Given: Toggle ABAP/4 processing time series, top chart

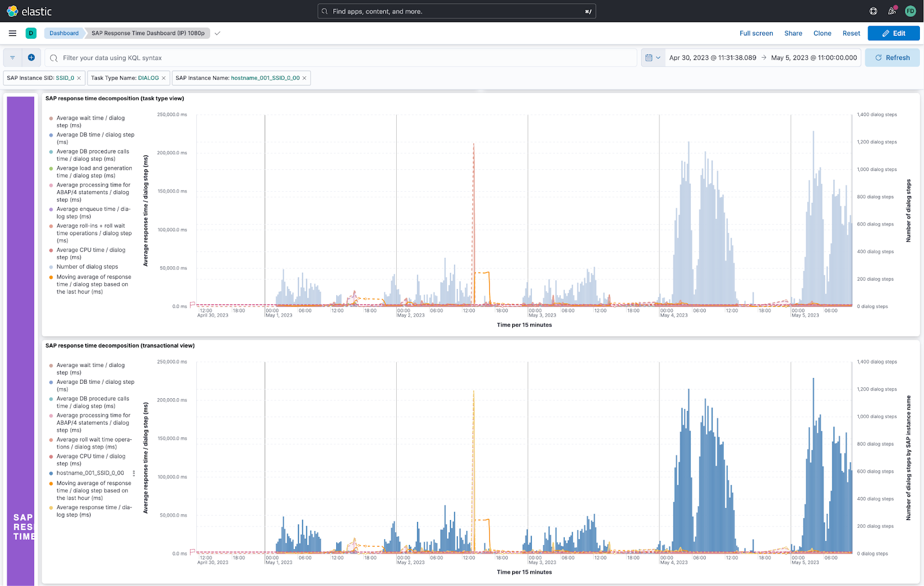Looking at the screenshot, I should click(94, 192).
